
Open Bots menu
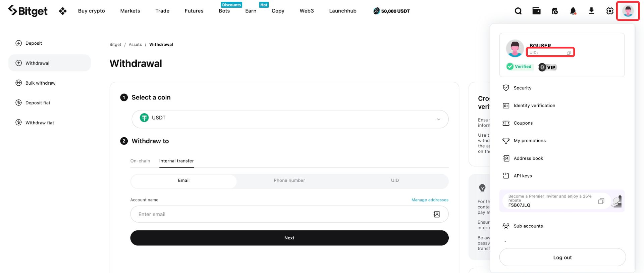224,11
